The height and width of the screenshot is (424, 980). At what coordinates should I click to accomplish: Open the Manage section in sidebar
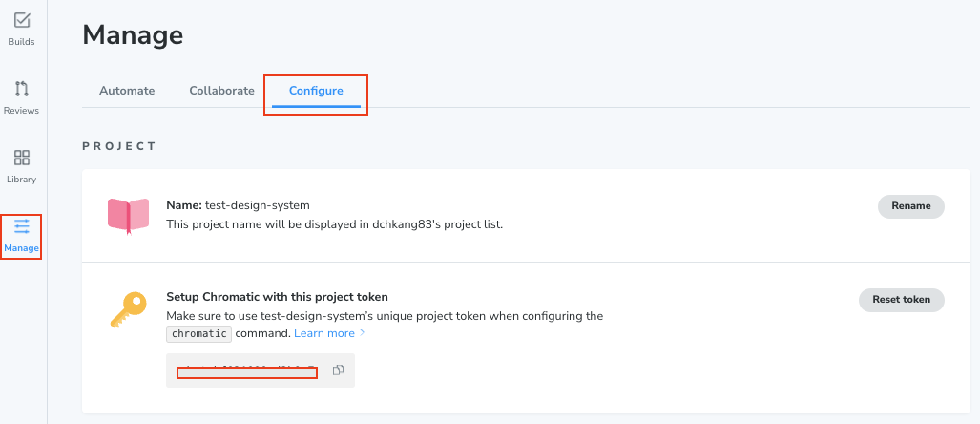[x=21, y=237]
